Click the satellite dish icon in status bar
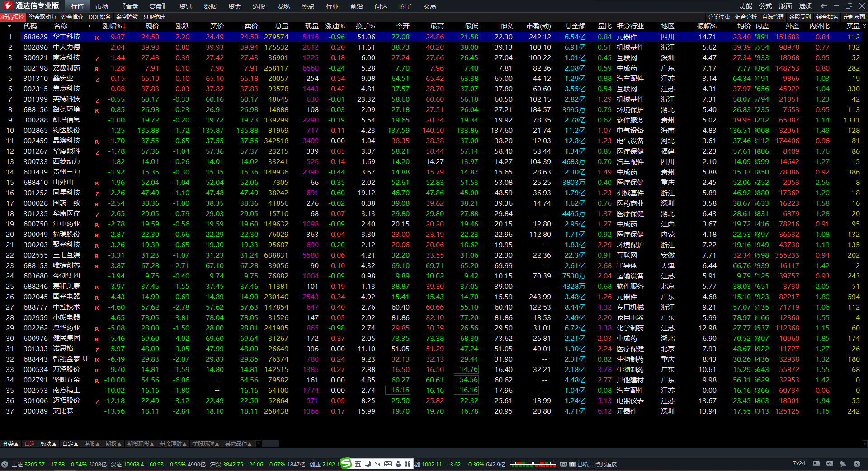 coord(843,464)
